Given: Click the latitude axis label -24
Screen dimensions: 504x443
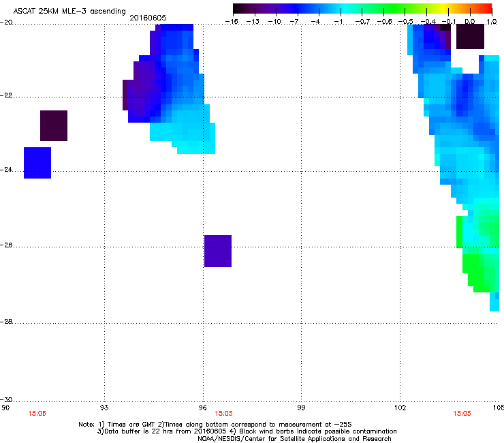Looking at the screenshot, I should 6,170.
